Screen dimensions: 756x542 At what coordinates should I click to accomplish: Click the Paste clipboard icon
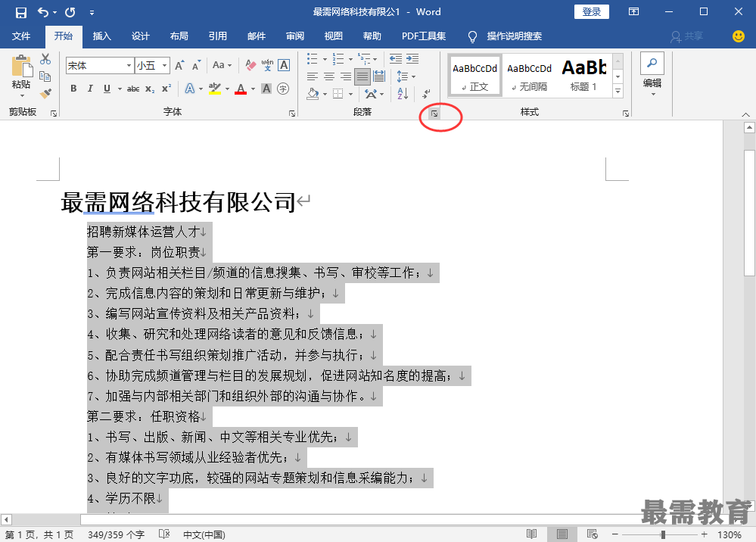[22, 66]
